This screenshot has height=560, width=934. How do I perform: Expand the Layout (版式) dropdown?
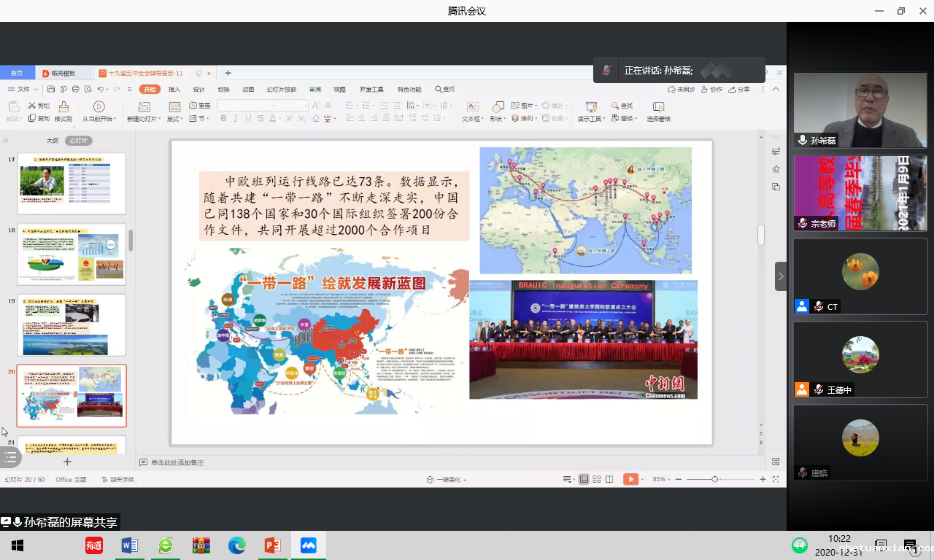[175, 118]
